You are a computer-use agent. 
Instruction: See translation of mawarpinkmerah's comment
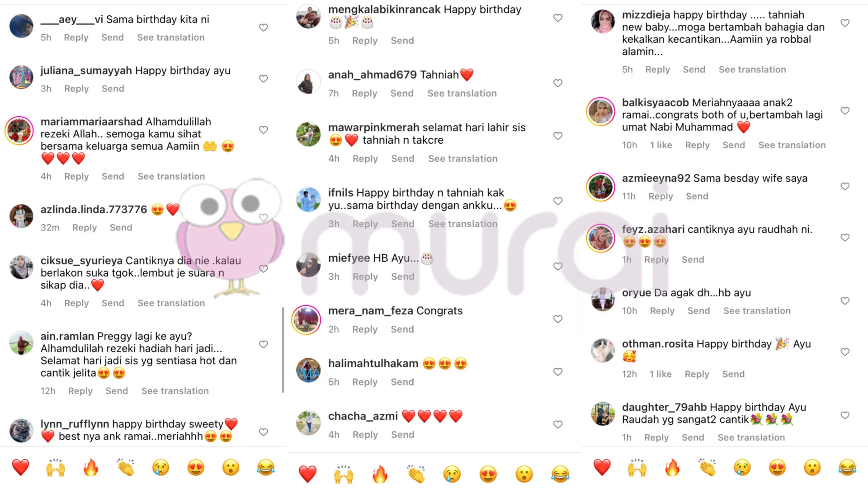[x=463, y=159]
